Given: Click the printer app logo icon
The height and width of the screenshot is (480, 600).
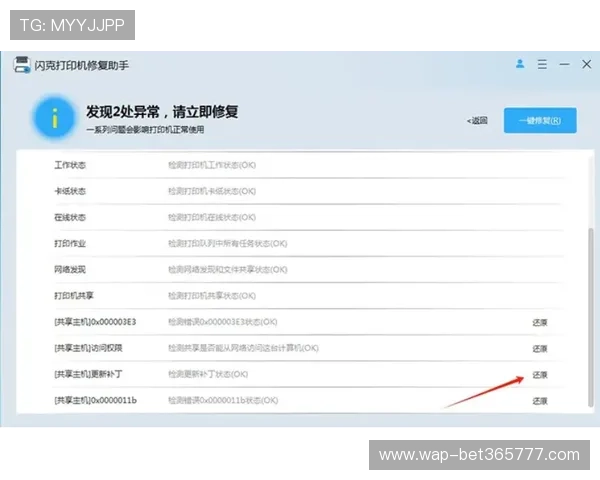Looking at the screenshot, I should click(x=22, y=65).
